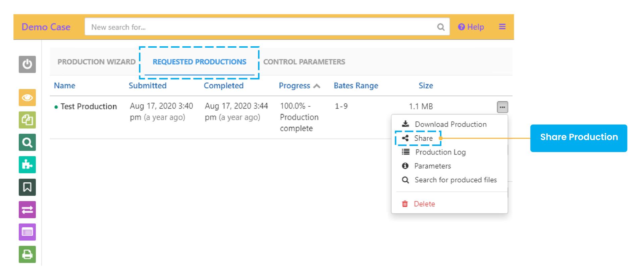644x279 pixels.
Task: Sort by the Progress column header
Action: 294,86
